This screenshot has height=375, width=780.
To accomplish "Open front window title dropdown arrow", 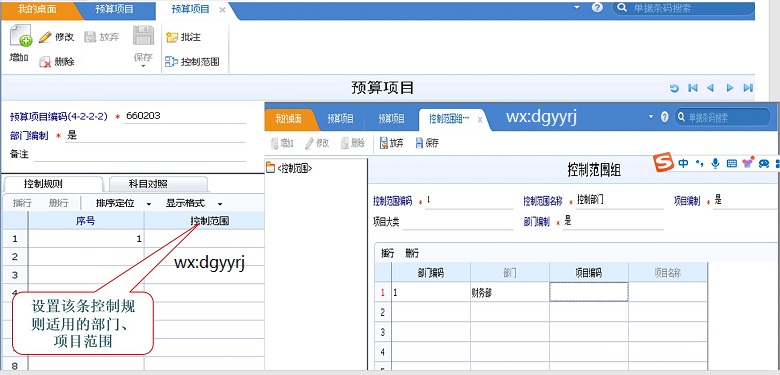I will point(650,117).
